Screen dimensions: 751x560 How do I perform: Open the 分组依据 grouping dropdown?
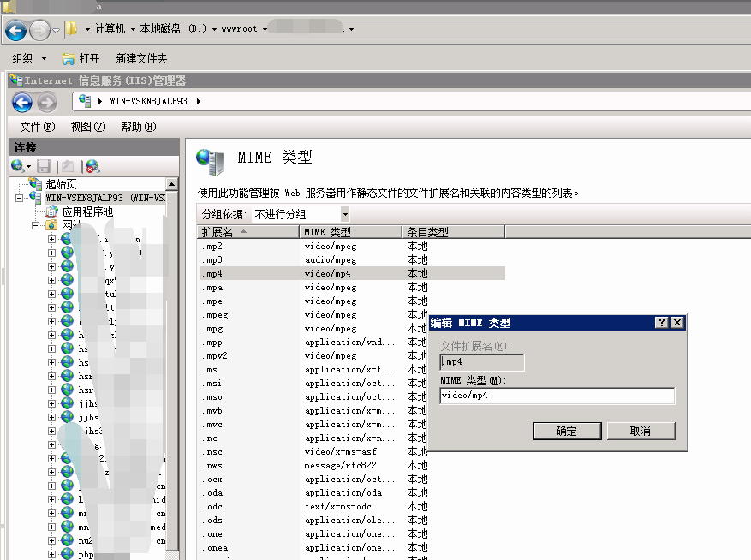[x=344, y=214]
